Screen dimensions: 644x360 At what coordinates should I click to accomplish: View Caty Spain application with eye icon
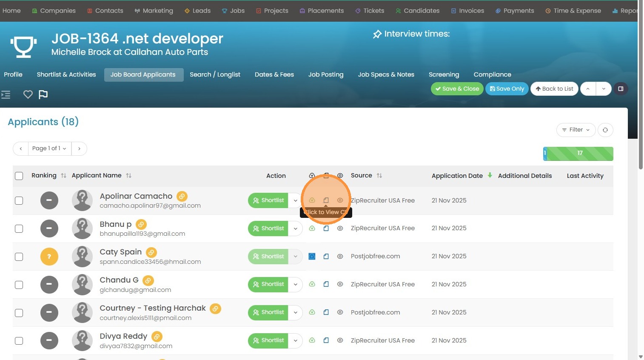point(340,257)
